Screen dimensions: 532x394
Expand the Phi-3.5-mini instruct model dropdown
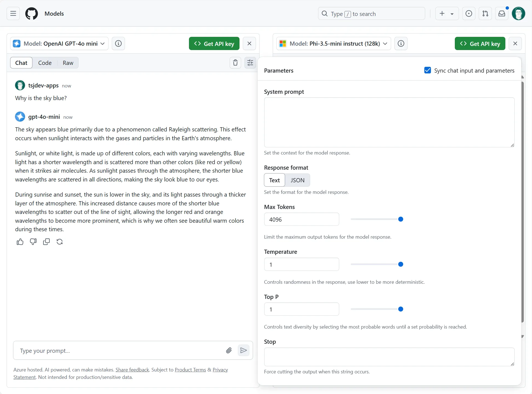[333, 43]
